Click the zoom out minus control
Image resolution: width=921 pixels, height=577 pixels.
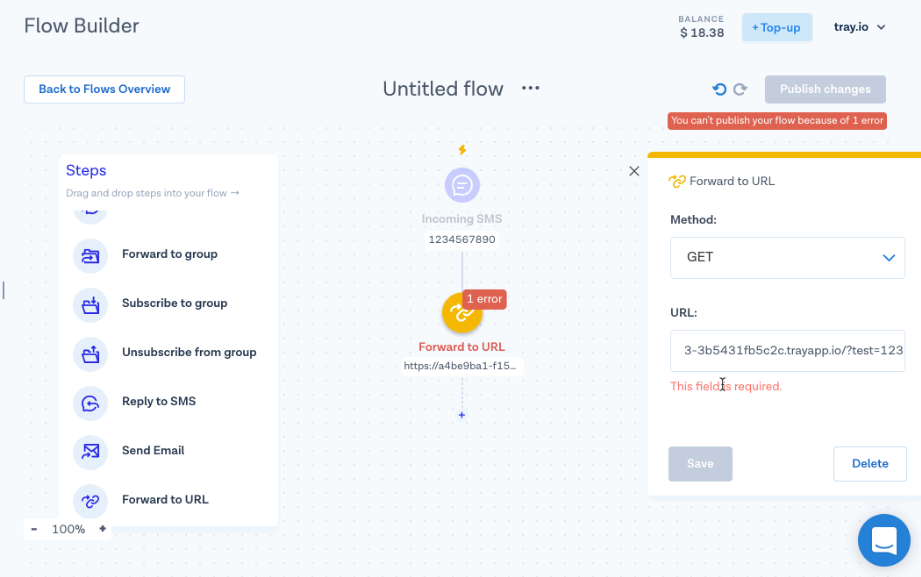(x=33, y=529)
